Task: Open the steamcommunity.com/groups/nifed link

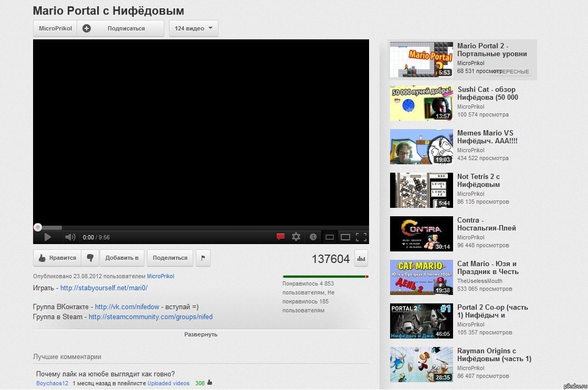Action: click(x=151, y=317)
